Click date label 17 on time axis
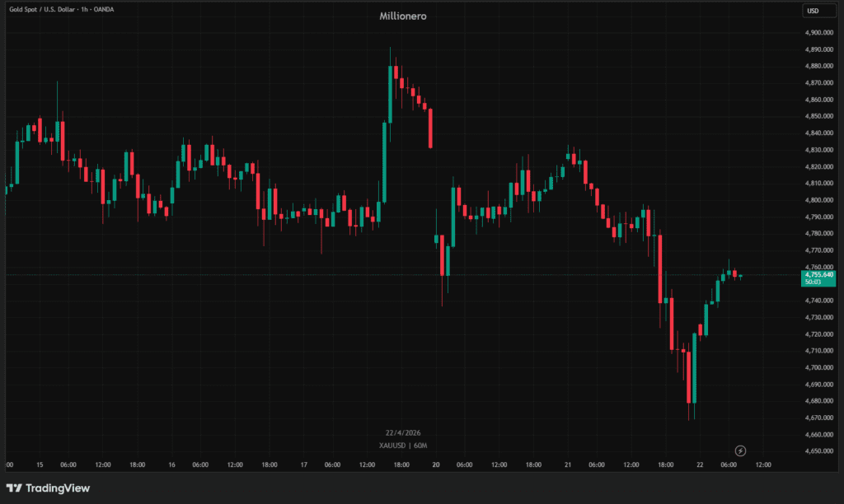 (x=304, y=464)
